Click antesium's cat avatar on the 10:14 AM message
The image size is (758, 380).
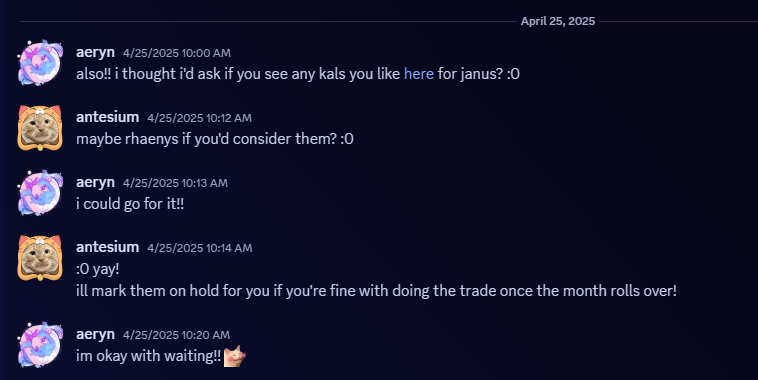40,258
